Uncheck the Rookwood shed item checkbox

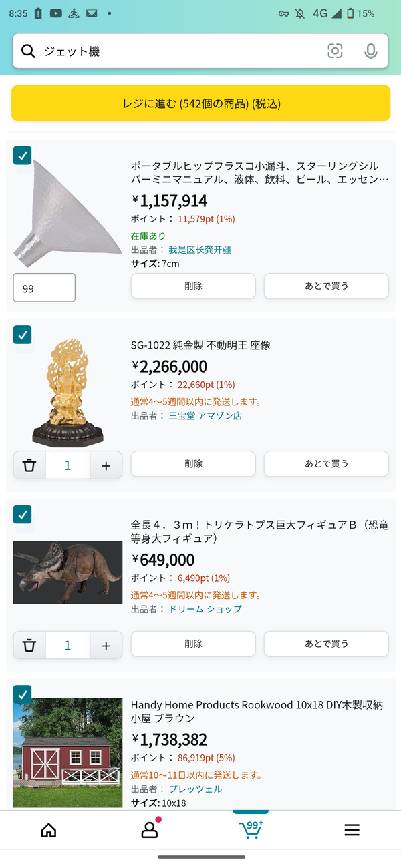(x=23, y=694)
